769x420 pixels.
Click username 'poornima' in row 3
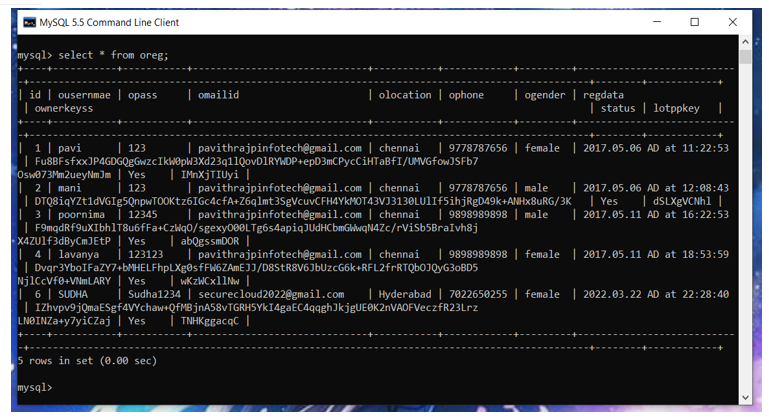click(81, 215)
